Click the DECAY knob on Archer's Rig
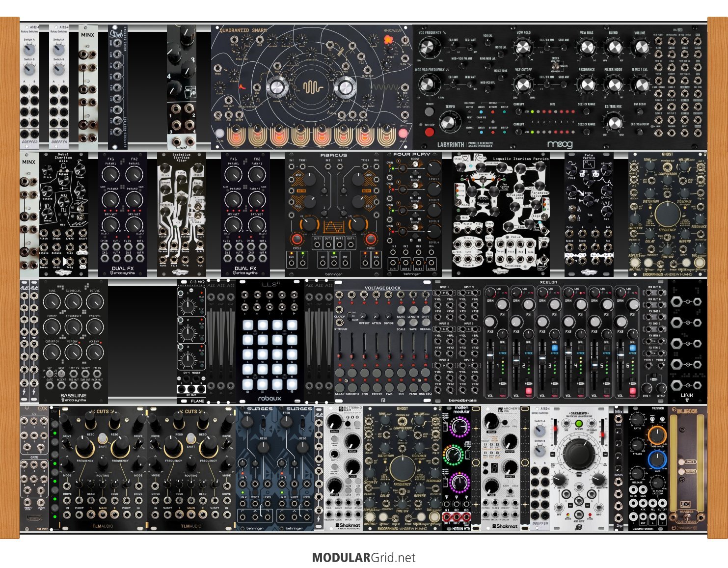The width and height of the screenshot is (728, 568). pos(491,421)
